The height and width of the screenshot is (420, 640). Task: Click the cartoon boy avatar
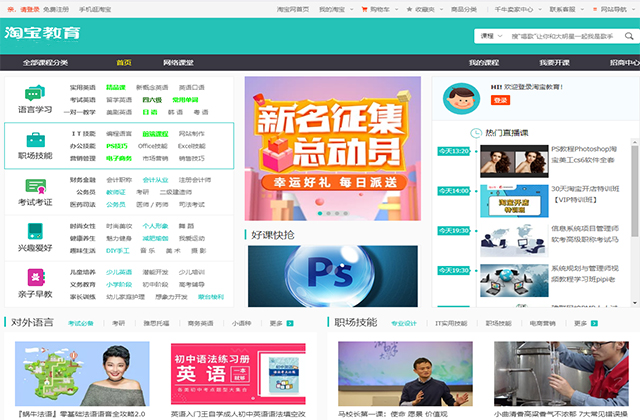pyautogui.click(x=461, y=98)
